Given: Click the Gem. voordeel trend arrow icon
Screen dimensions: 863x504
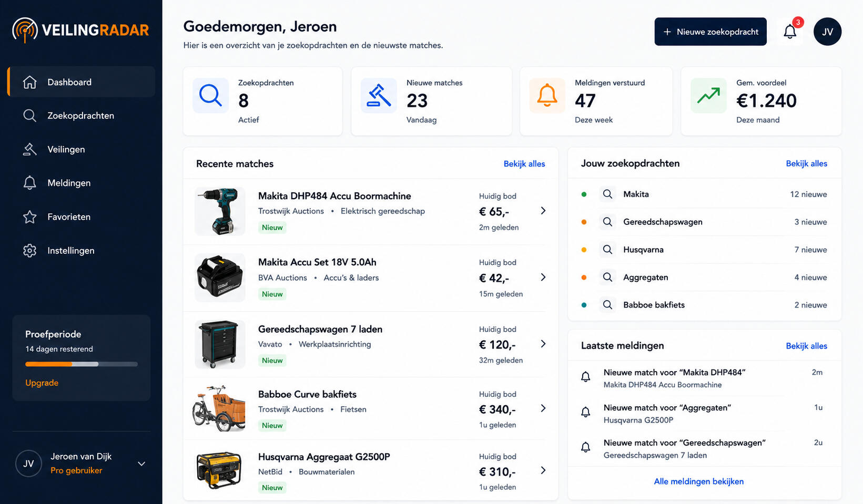Looking at the screenshot, I should click(x=708, y=96).
